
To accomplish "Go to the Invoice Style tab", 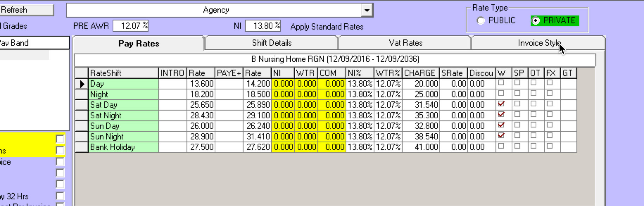I will pyautogui.click(x=538, y=43).
